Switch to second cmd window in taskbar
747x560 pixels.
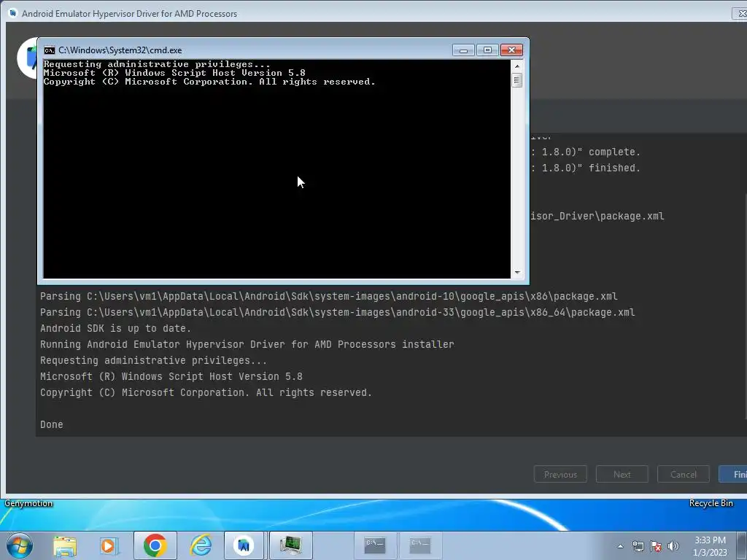click(420, 545)
